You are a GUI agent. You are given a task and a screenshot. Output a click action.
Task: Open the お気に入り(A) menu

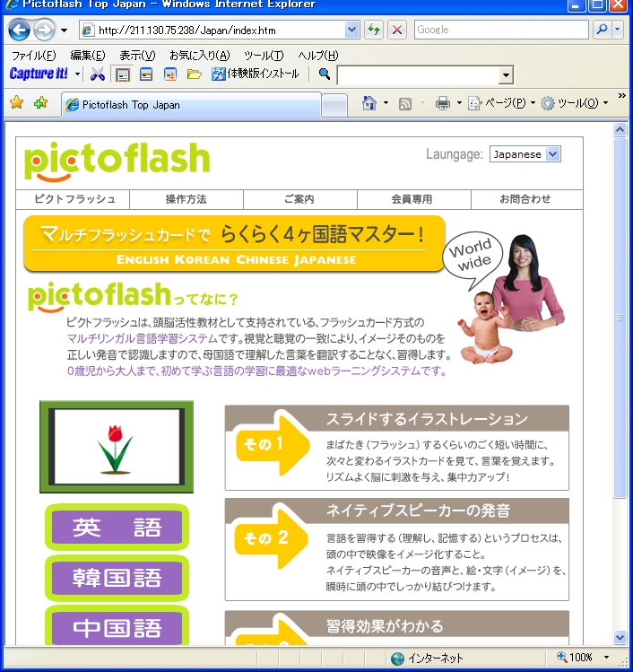click(200, 56)
